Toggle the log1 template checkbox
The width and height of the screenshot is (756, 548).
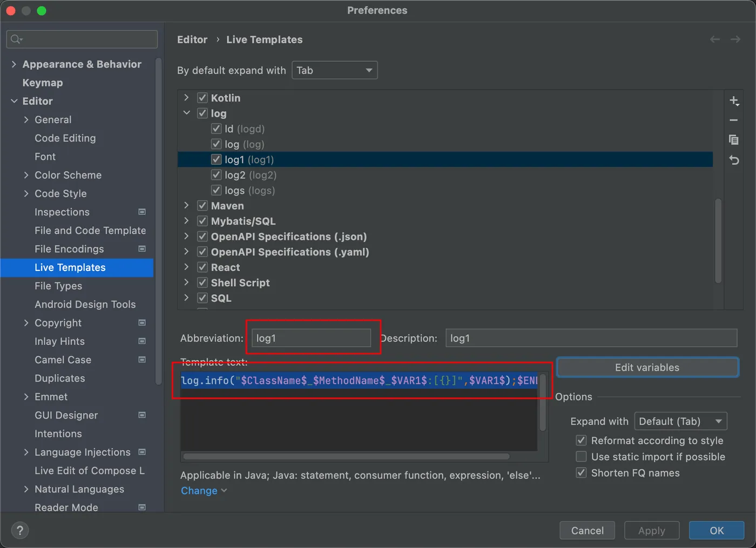tap(217, 159)
